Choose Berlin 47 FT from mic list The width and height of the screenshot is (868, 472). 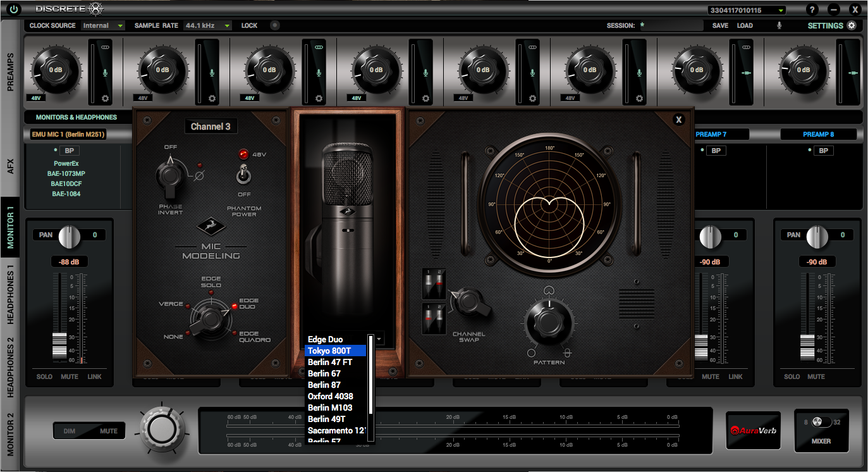tap(336, 362)
